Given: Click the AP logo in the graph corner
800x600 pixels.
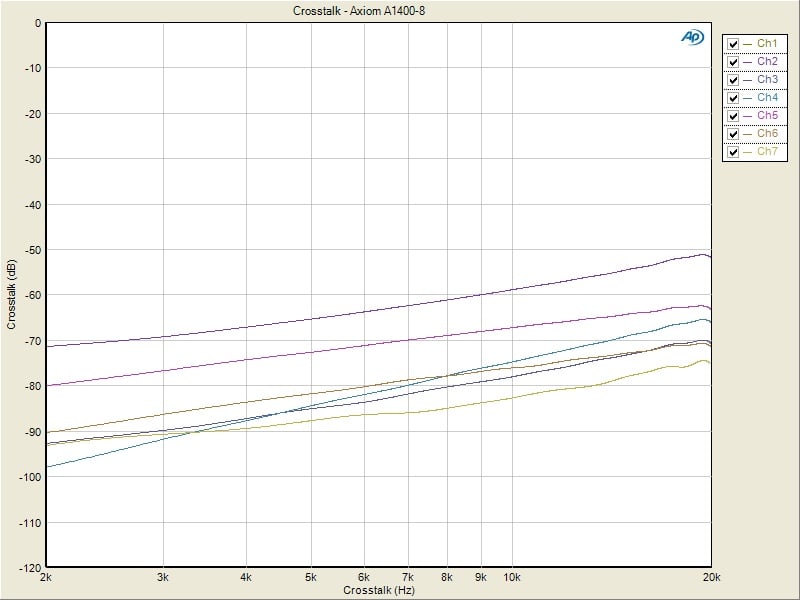Looking at the screenshot, I should (x=692, y=37).
